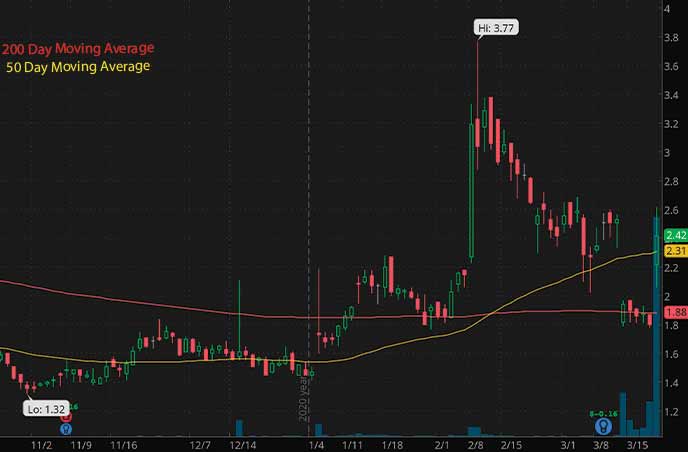
Task: Click the 2.6 price axis label
Action: [671, 211]
